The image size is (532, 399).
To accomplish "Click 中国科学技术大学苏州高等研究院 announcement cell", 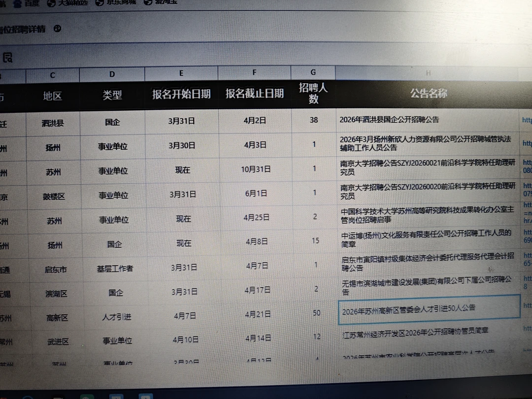I will pos(429,215).
